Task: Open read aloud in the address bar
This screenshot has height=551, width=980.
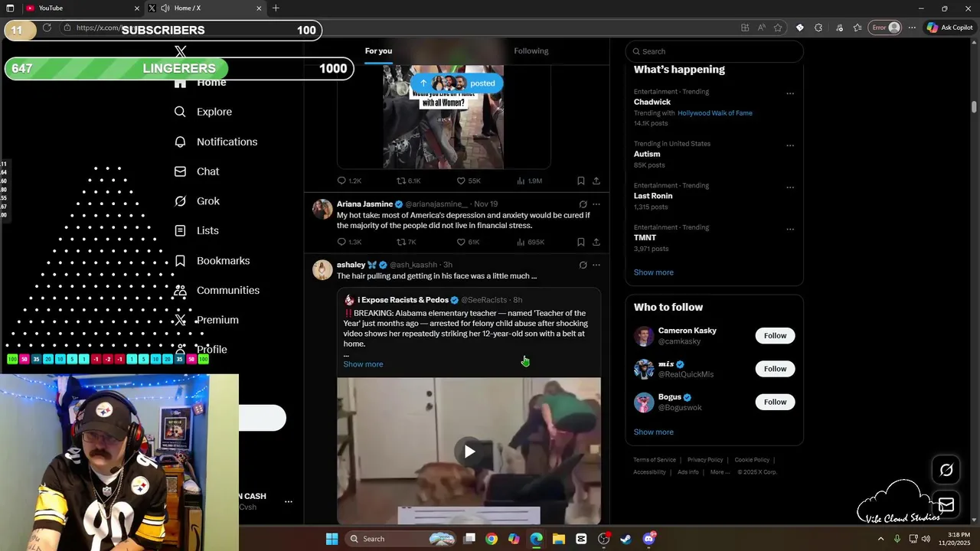Action: click(761, 28)
